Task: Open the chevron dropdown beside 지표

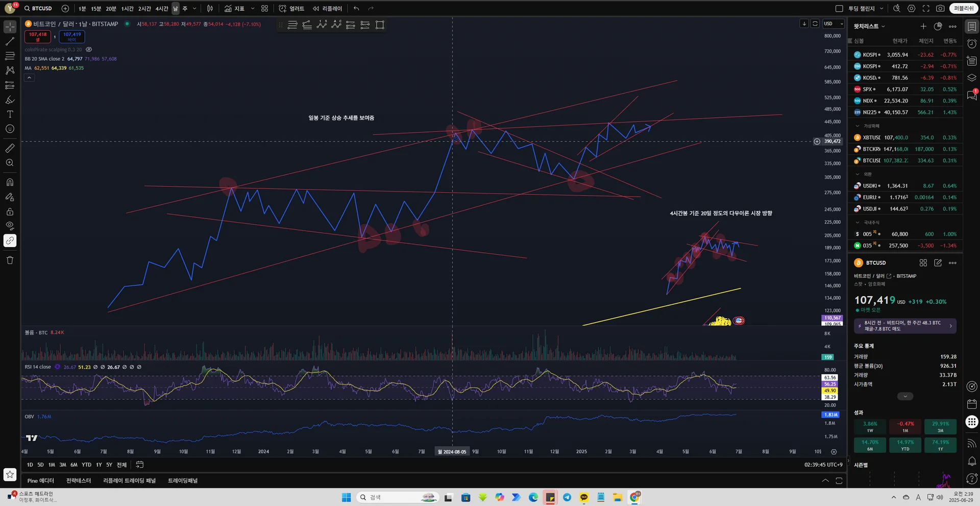Action: click(x=252, y=9)
